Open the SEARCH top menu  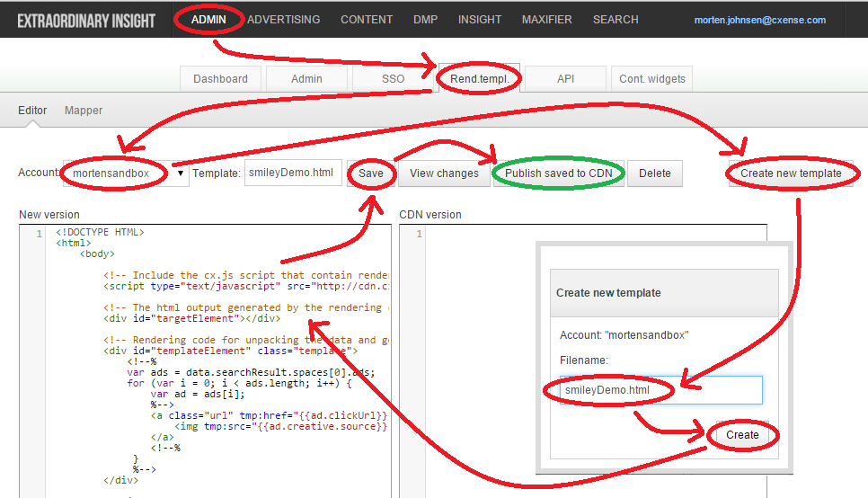616,20
